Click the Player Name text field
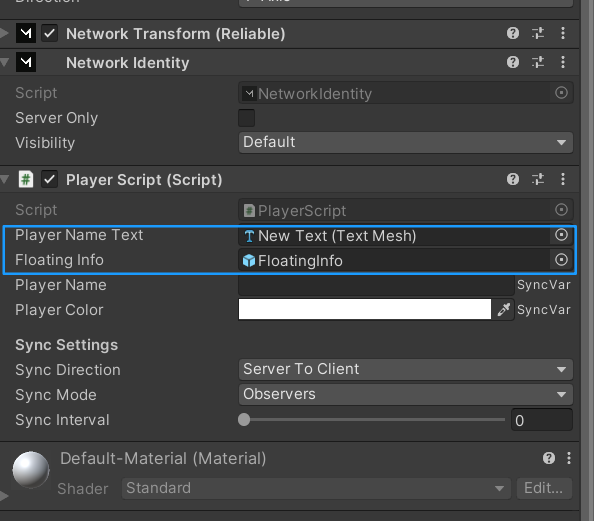Image resolution: width=594 pixels, height=521 pixels. (x=376, y=285)
